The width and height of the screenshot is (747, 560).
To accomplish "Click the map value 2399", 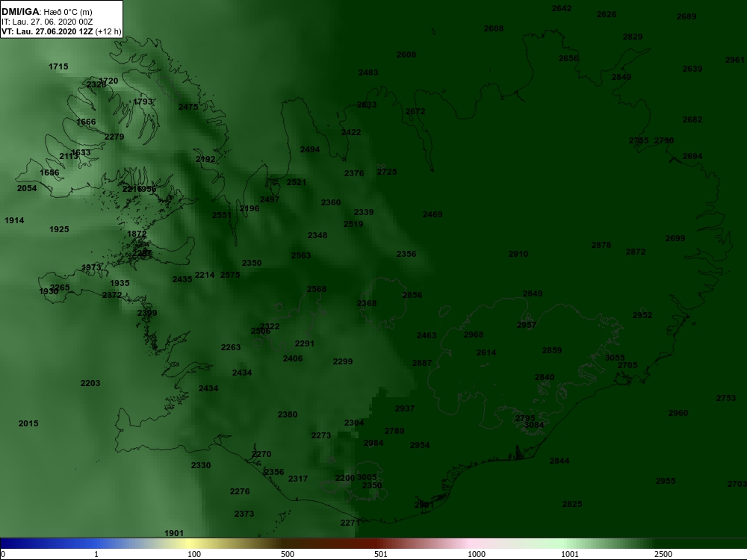I will click(146, 314).
